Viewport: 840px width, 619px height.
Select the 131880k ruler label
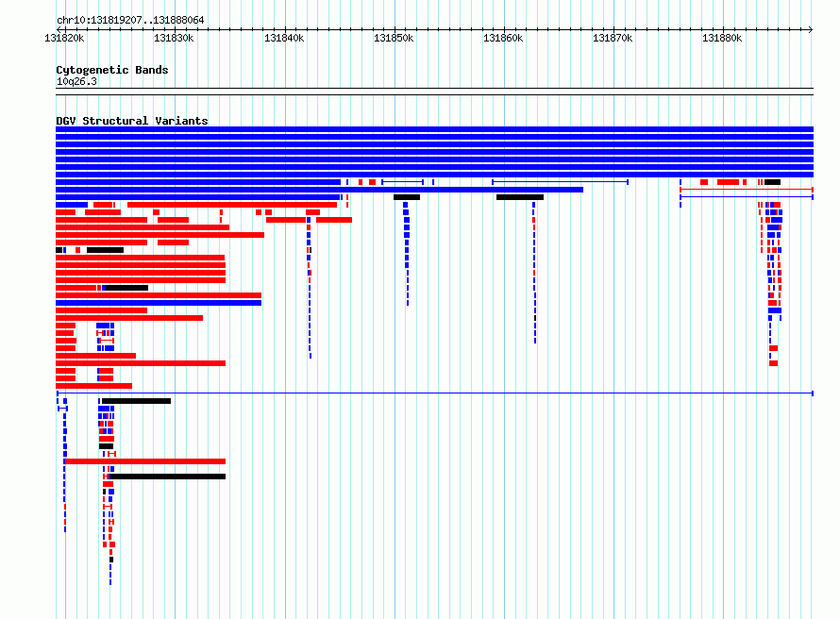click(722, 38)
